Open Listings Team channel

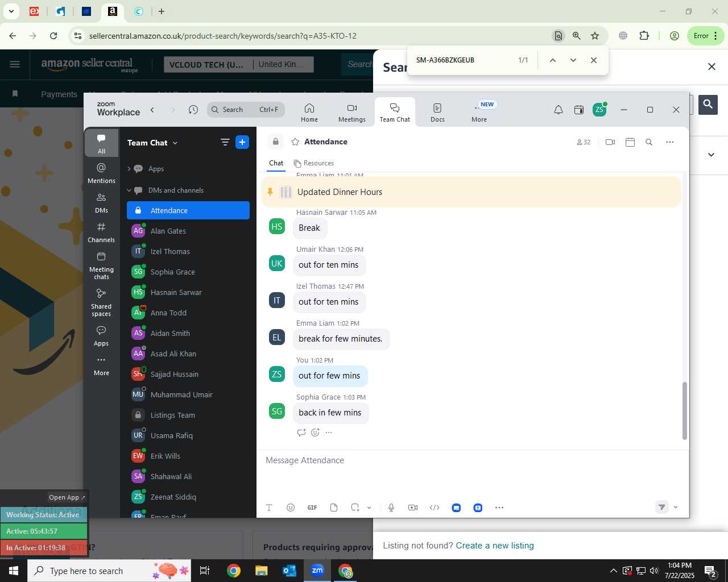[188, 415]
